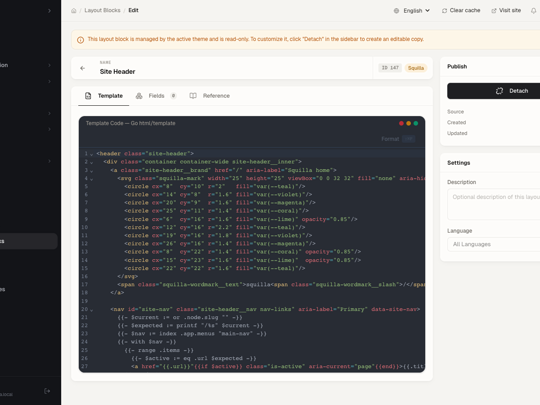The image size is (540, 405).
Task: Switch to the Fields tab
Action: pyautogui.click(x=156, y=96)
